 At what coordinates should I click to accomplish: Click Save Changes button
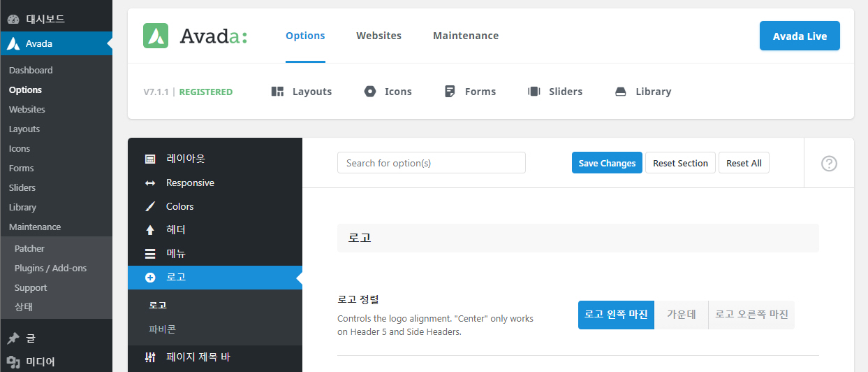point(607,163)
